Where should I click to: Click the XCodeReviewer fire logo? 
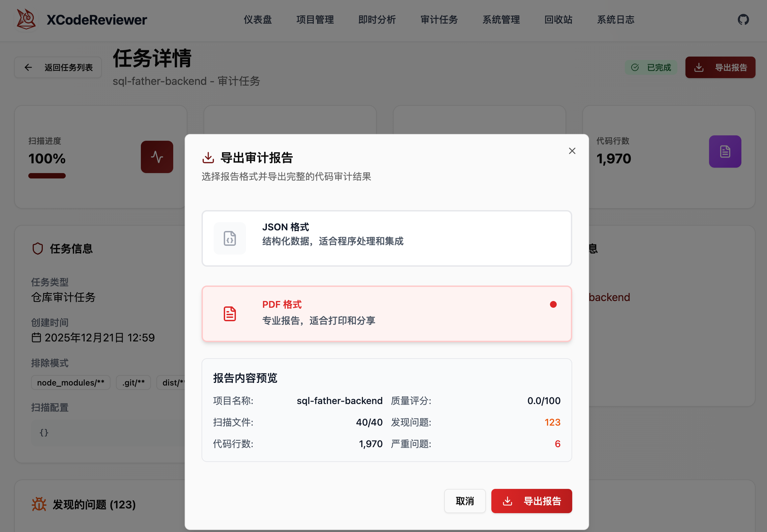point(26,20)
